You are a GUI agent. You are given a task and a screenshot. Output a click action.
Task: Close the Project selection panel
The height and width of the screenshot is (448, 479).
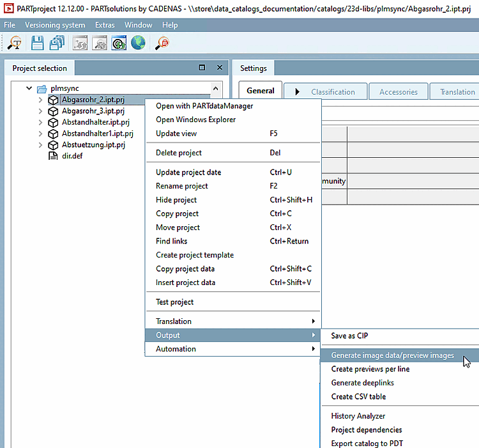pyautogui.click(x=220, y=67)
